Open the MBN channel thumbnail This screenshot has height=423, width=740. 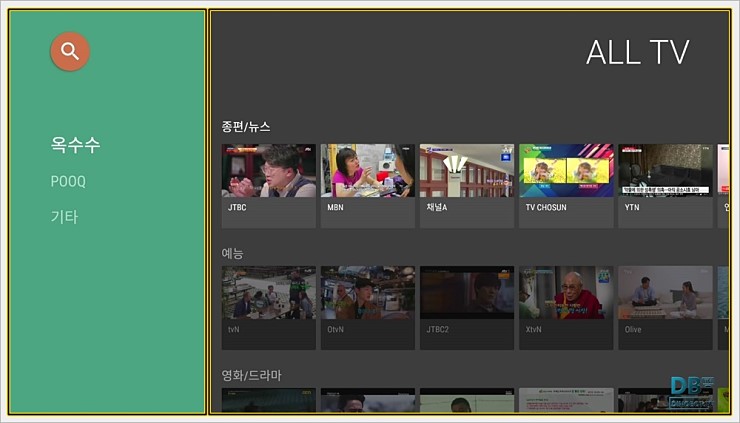pos(368,170)
